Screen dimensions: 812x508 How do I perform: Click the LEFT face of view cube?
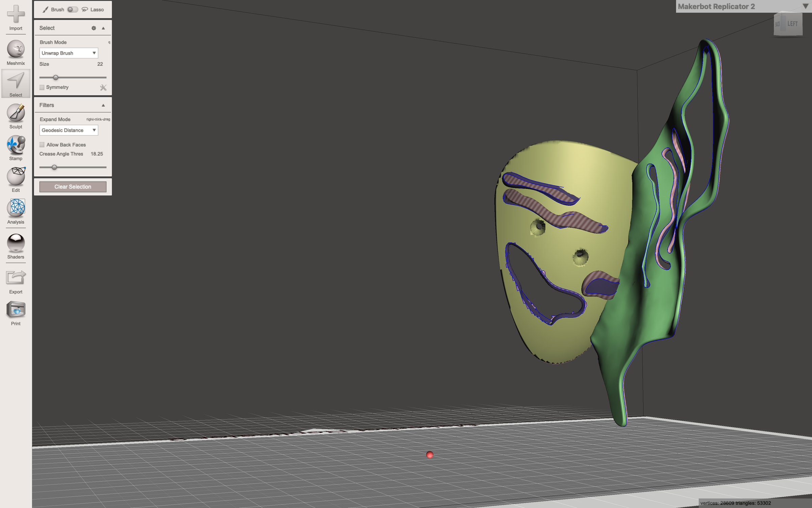[792, 24]
